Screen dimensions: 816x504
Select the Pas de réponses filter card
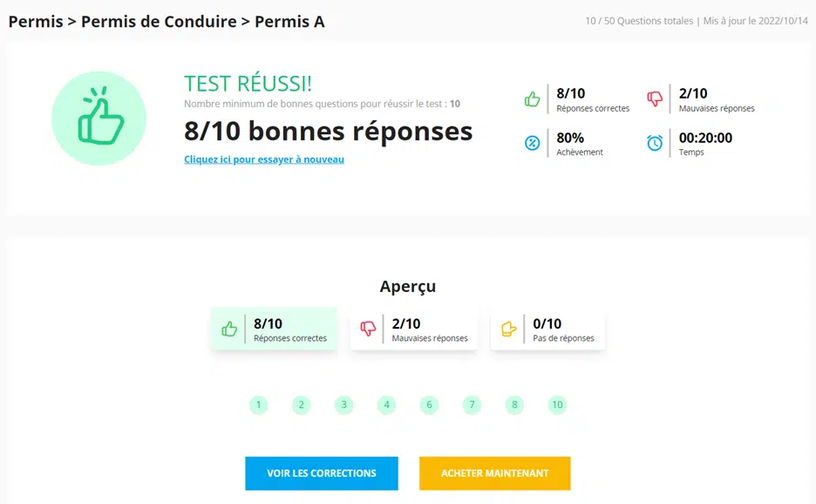[x=548, y=329]
